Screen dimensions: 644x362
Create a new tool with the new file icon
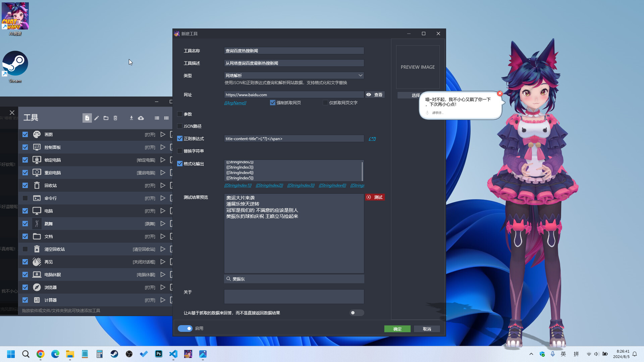tap(87, 118)
